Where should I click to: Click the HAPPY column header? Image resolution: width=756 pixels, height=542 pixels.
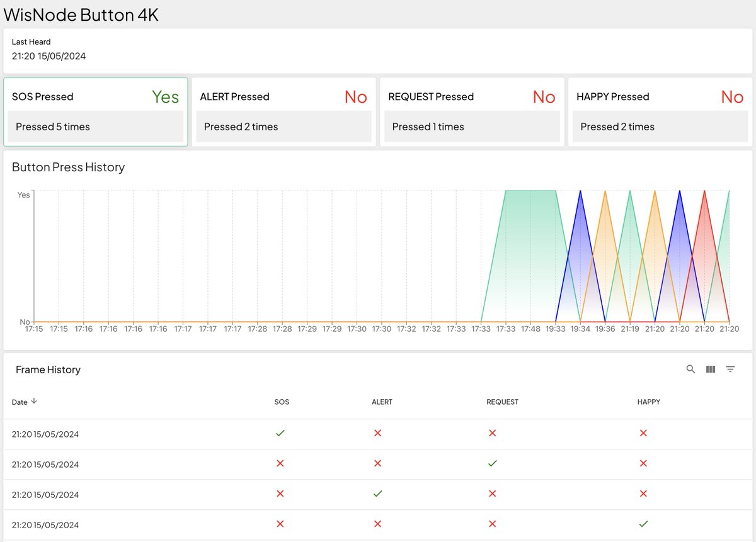649,402
